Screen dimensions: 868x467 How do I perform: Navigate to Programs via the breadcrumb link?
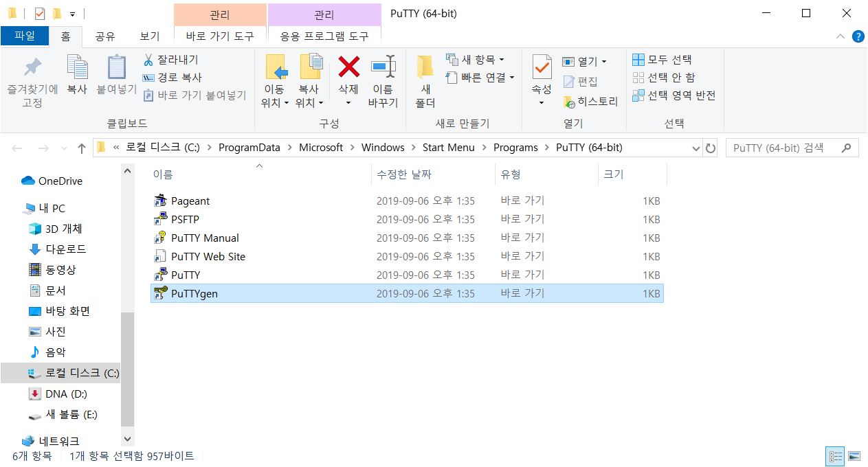click(x=516, y=147)
